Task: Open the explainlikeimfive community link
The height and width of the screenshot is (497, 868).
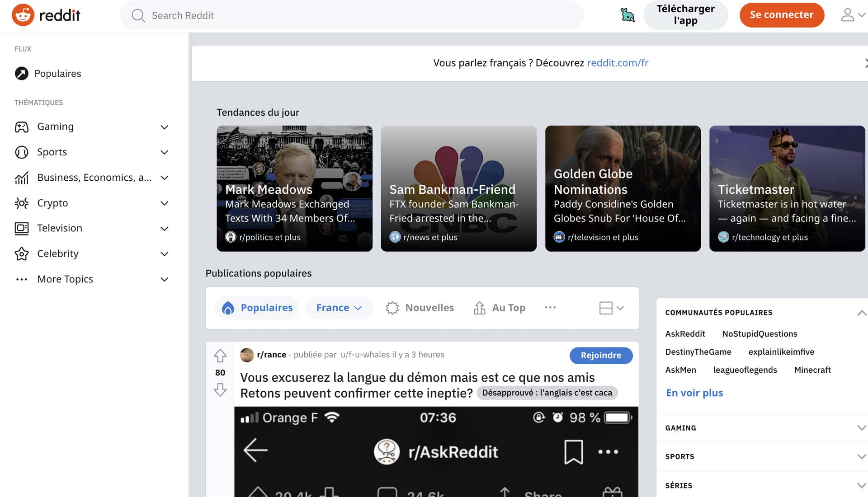Action: (781, 352)
